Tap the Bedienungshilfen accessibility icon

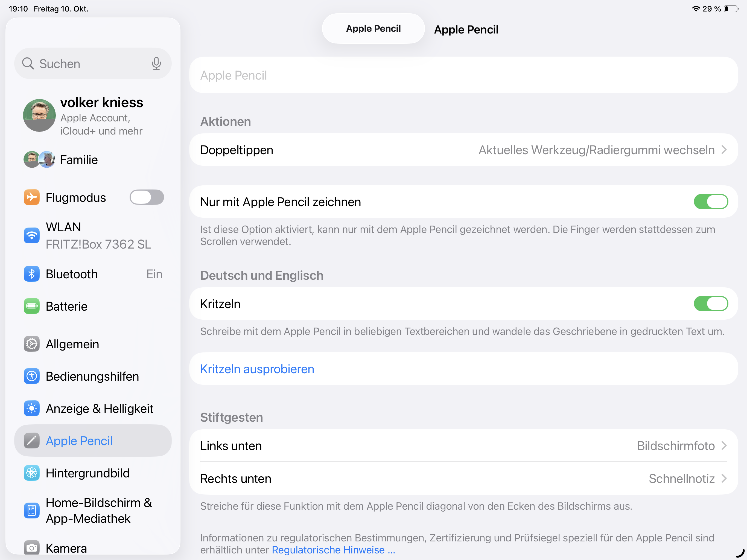tap(32, 376)
